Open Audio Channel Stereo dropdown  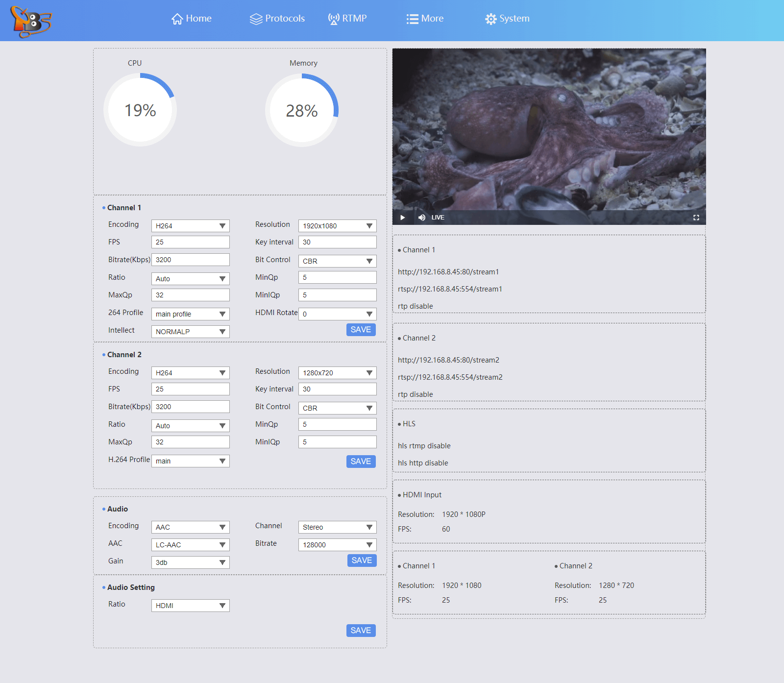coord(338,527)
